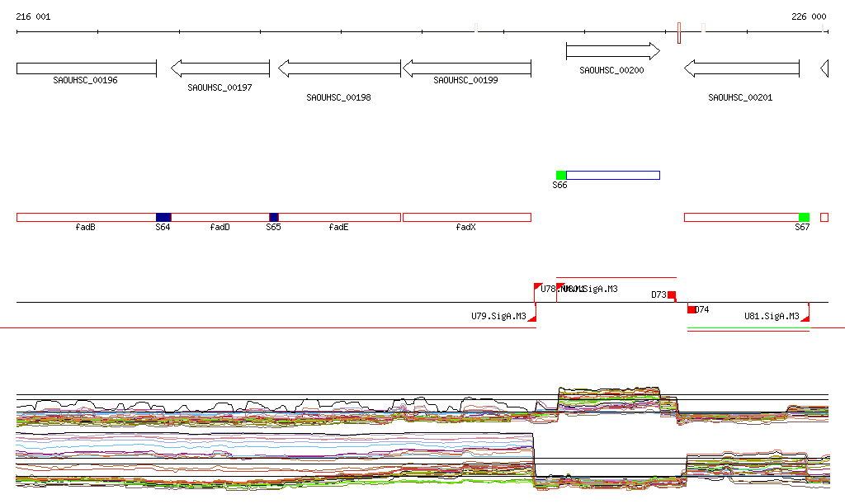This screenshot has height=504, width=845.
Task: Click the U79.SigA.M3 promoter flag
Action: click(532, 317)
